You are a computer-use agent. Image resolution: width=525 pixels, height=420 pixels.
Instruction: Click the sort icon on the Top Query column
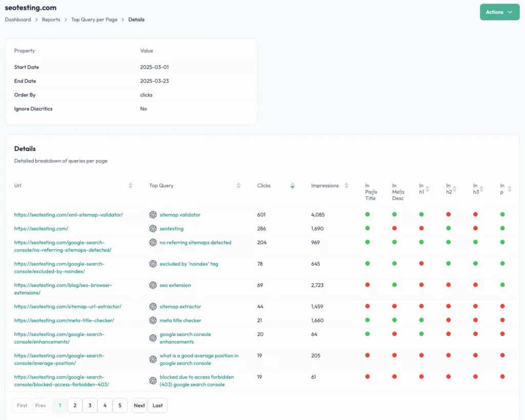(238, 185)
